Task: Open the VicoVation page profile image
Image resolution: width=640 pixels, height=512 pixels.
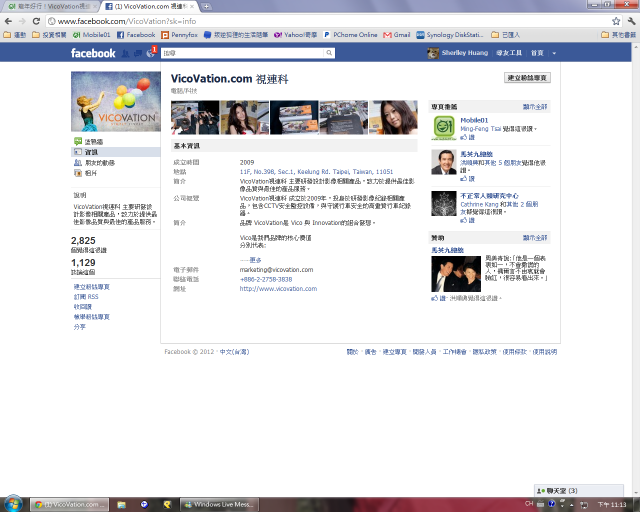Action: [116, 102]
